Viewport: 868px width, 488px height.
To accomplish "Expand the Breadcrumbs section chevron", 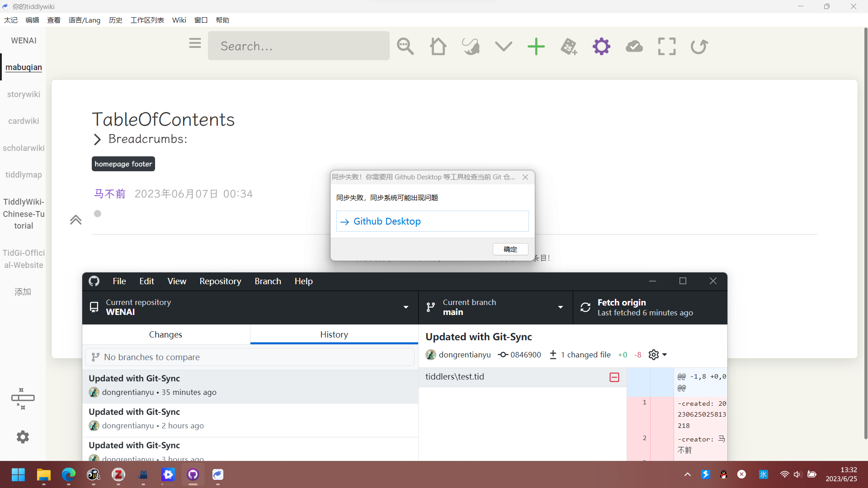I will (97, 139).
